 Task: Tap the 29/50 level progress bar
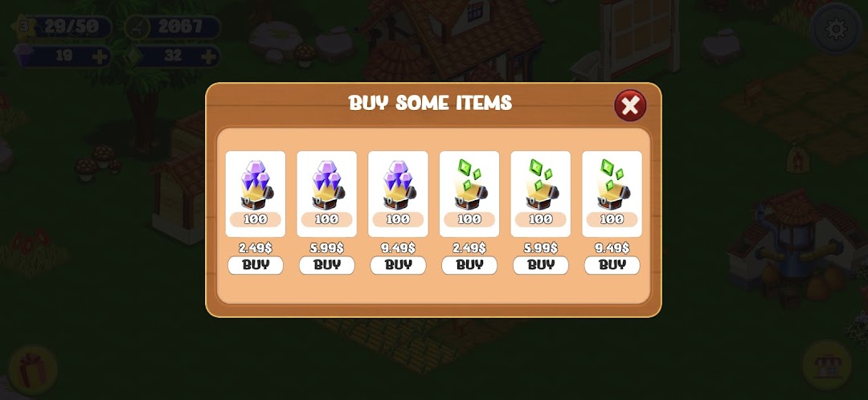[x=63, y=27]
